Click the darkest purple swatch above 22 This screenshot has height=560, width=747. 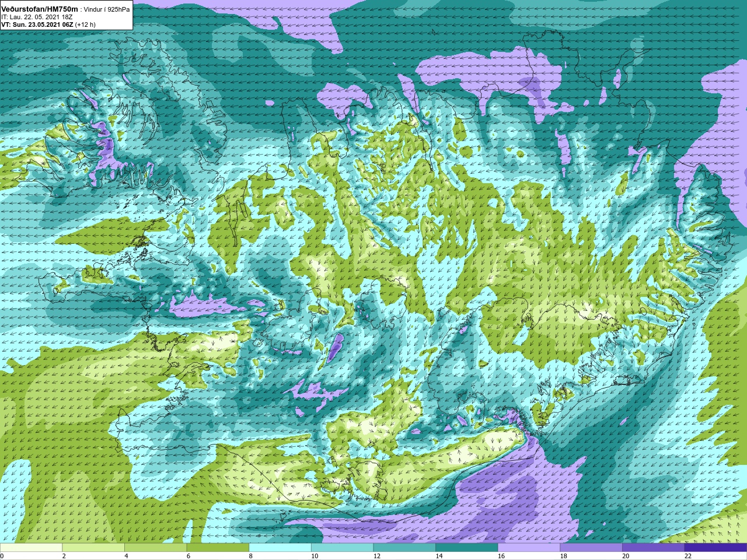pos(716,547)
